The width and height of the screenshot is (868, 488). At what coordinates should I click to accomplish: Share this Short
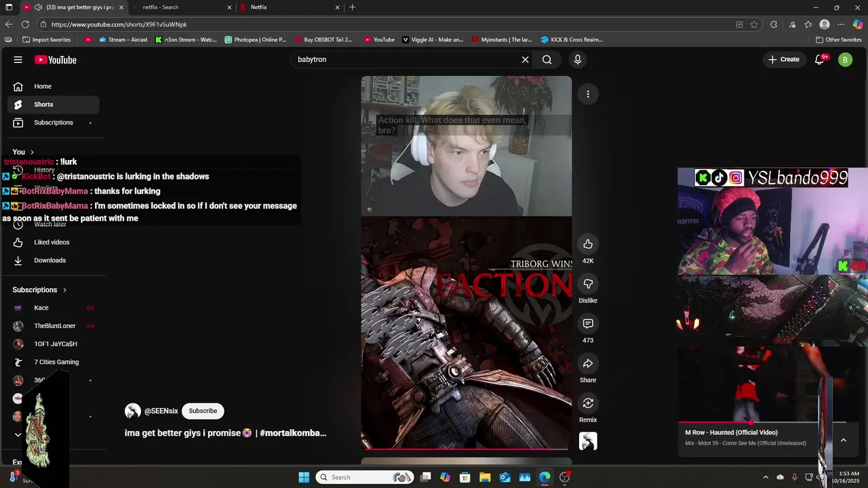[588, 364]
